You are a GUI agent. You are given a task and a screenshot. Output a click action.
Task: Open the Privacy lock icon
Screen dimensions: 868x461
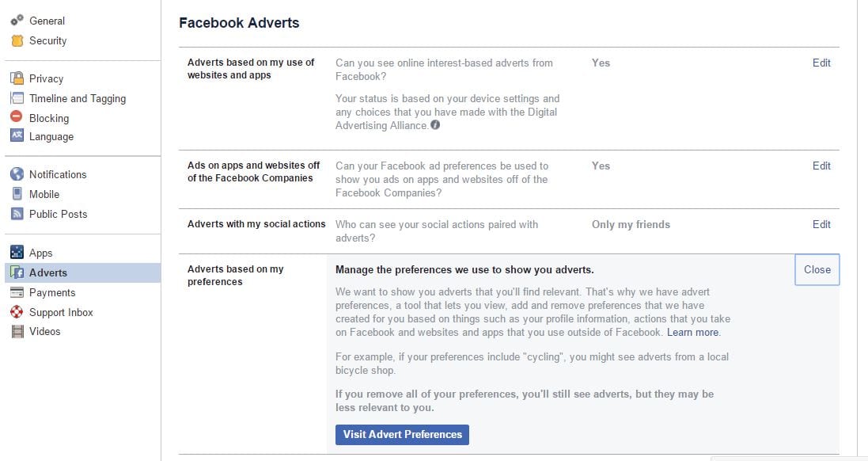click(x=17, y=78)
